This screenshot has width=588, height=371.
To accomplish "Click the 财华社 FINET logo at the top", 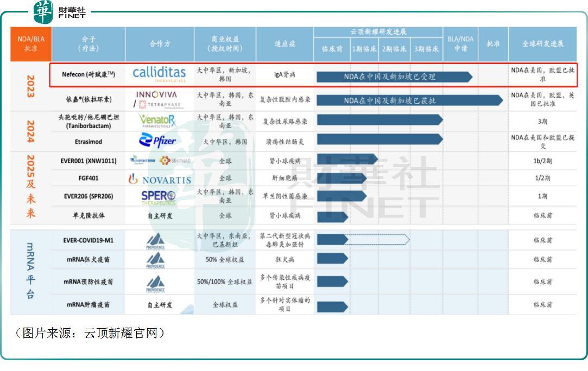I will pos(57,12).
